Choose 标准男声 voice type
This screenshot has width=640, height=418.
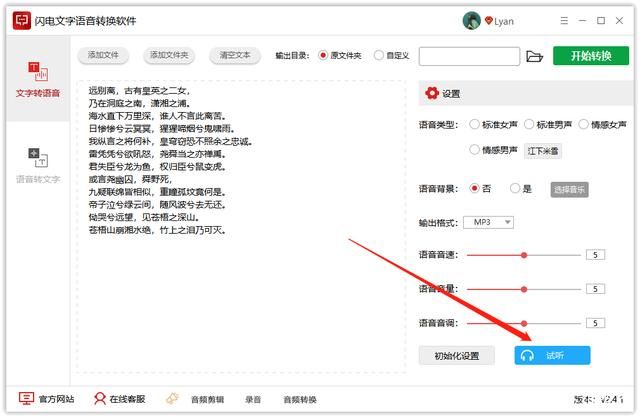pos(529,124)
